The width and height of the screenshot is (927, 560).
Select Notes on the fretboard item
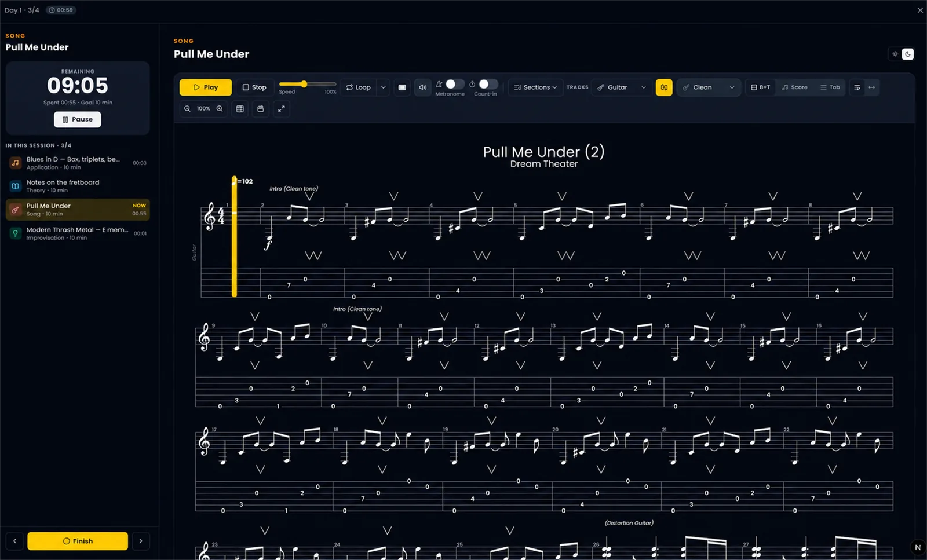78,186
